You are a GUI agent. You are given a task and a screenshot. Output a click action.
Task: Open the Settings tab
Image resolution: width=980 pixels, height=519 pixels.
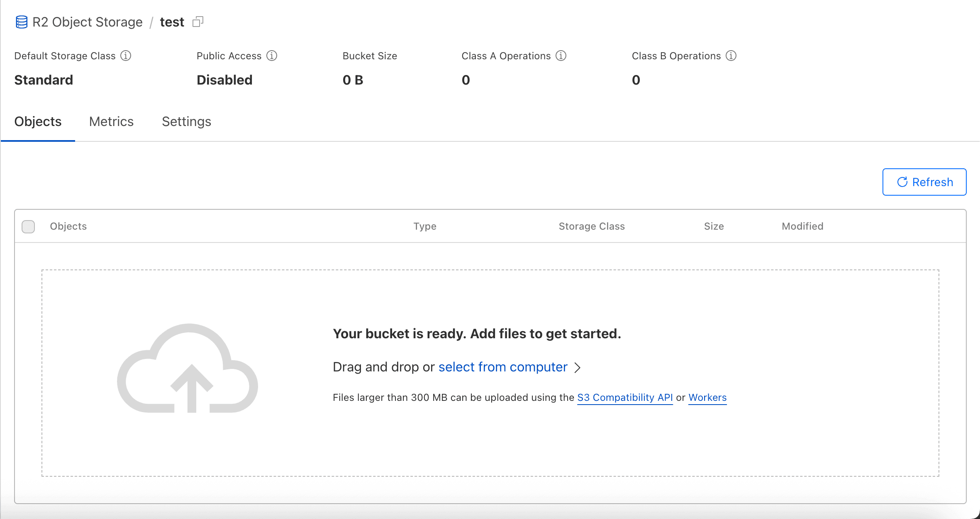186,121
